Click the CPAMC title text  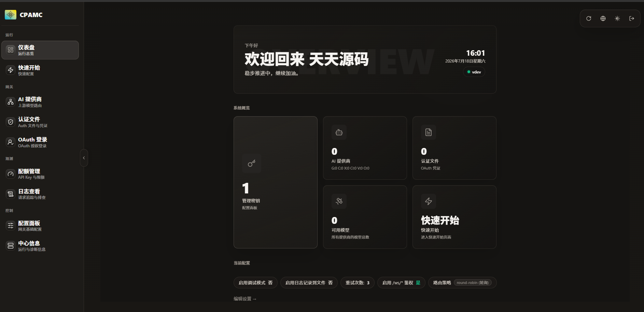click(x=31, y=15)
